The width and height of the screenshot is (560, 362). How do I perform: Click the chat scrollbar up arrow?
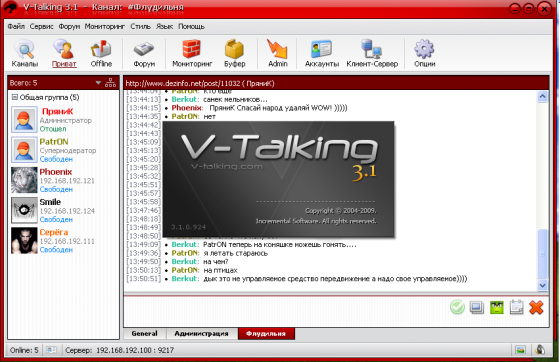click(542, 96)
